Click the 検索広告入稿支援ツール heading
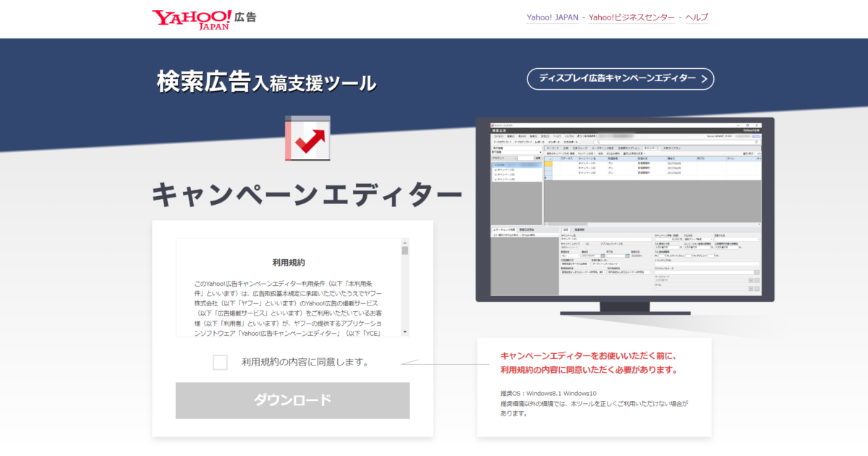Viewport: 868px width, 456px height. click(267, 82)
